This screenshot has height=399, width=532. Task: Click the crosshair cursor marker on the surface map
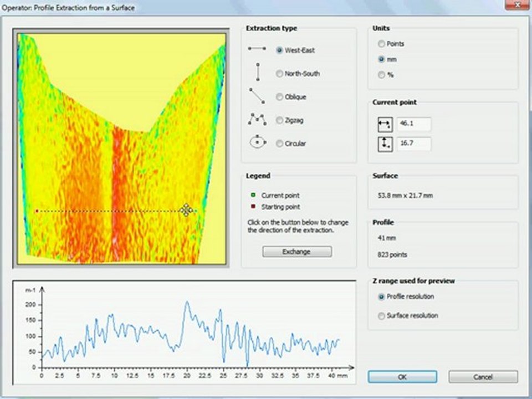point(186,210)
